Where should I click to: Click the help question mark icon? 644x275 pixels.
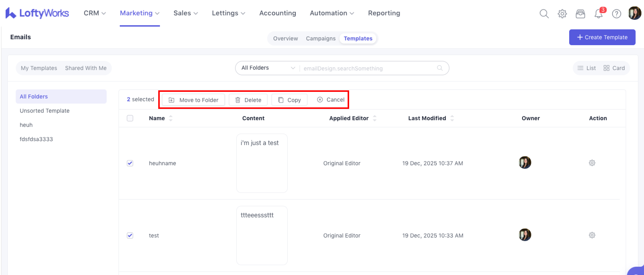coord(616,14)
